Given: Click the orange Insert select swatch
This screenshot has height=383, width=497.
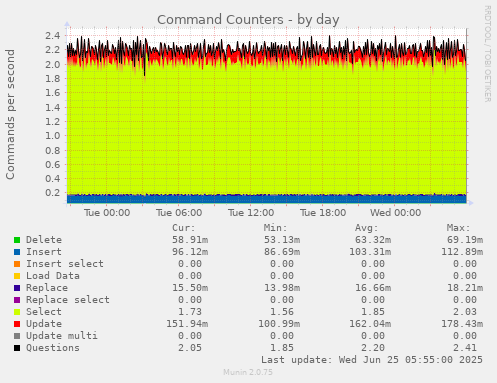Looking at the screenshot, I should (x=17, y=264).
